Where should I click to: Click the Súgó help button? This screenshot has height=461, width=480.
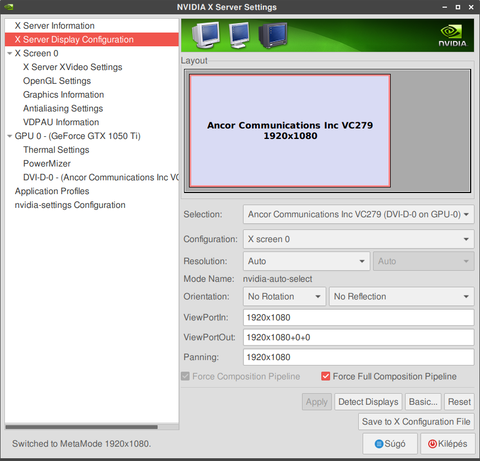pyautogui.click(x=390, y=444)
